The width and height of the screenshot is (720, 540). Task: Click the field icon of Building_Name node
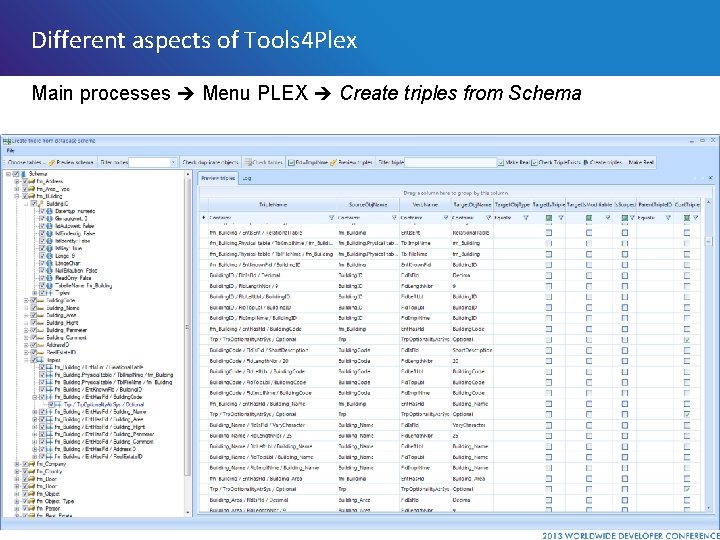tap(41, 308)
